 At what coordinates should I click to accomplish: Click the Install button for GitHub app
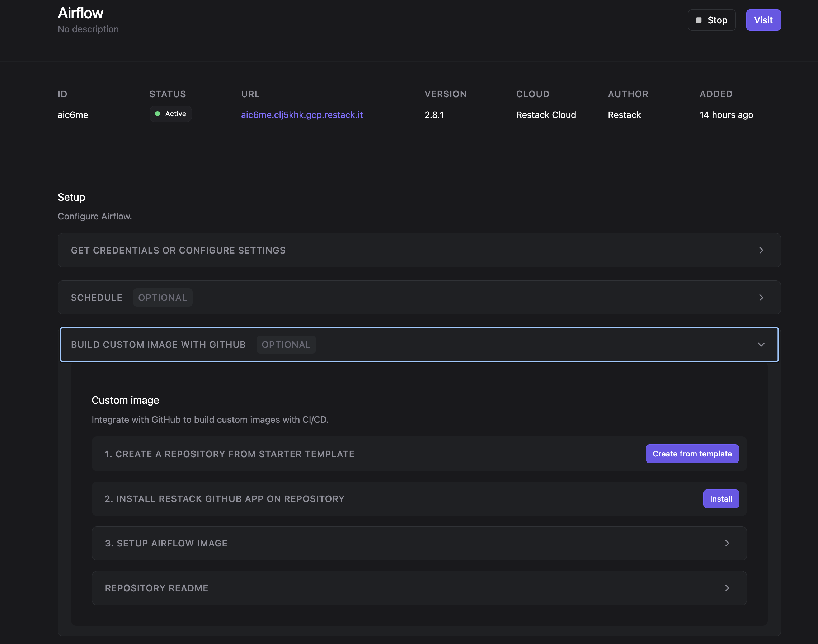(721, 499)
